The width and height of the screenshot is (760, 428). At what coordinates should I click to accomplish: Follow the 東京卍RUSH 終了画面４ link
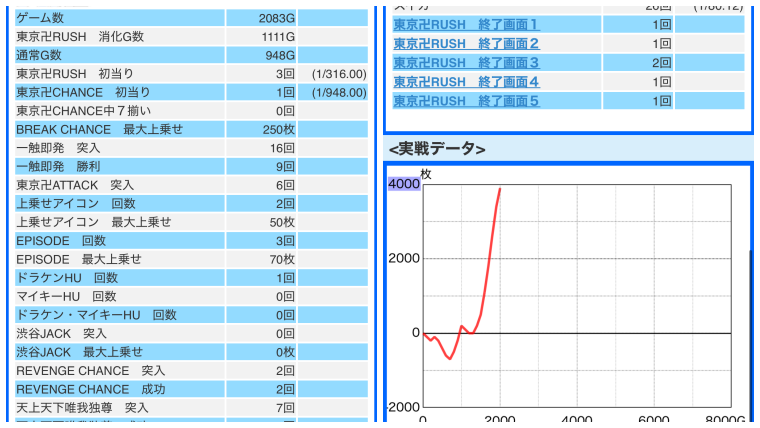coord(465,81)
